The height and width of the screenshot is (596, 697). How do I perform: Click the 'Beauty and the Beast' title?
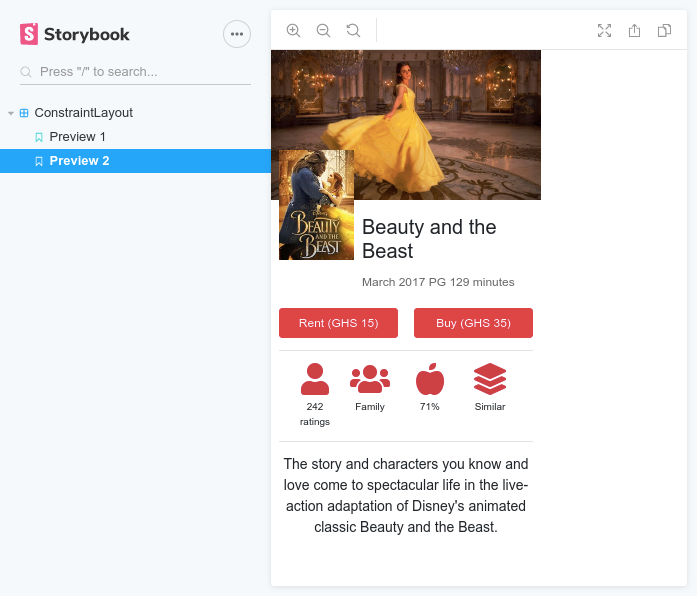(x=429, y=239)
